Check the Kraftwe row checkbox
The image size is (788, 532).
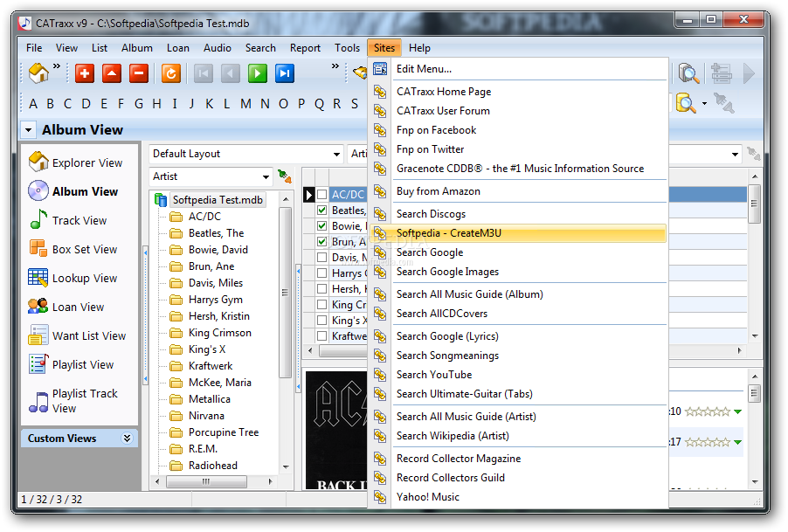(x=322, y=335)
